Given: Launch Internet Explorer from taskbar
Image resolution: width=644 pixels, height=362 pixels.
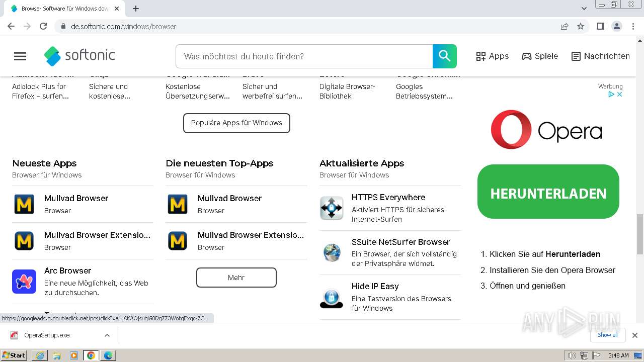Looking at the screenshot, I should (40, 355).
